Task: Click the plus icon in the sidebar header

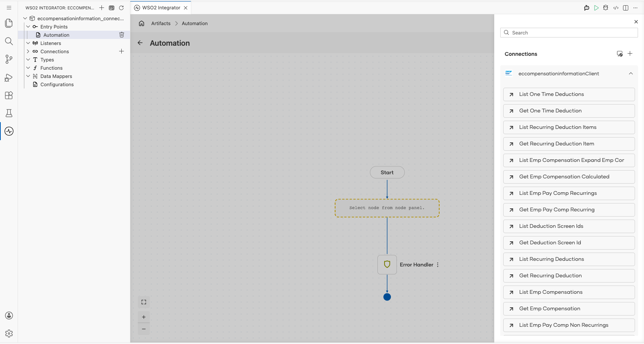Action: pyautogui.click(x=101, y=8)
